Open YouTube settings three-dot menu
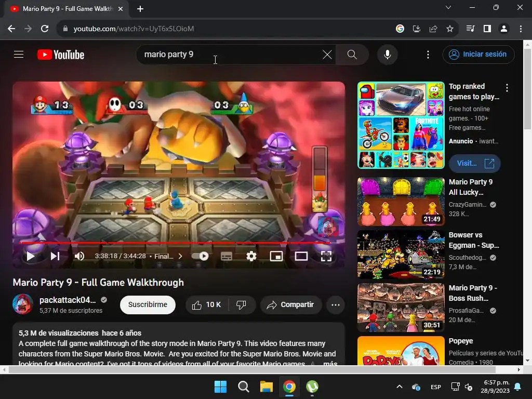 (428, 54)
